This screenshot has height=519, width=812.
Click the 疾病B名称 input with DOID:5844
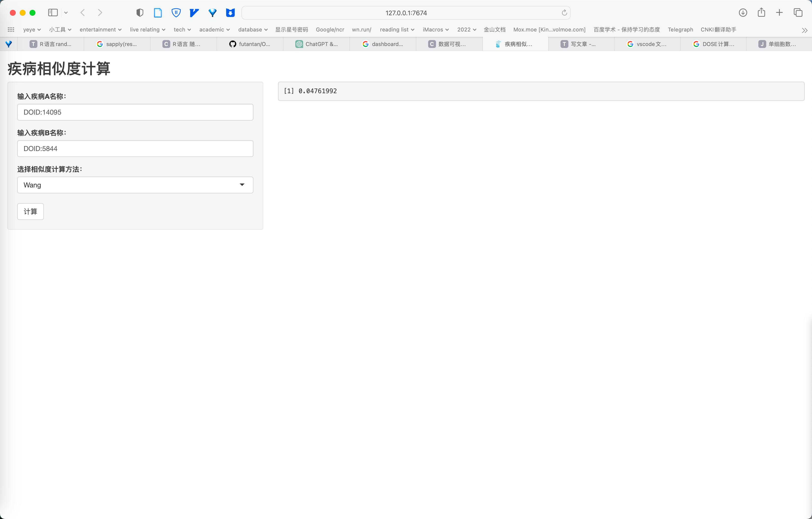point(135,149)
